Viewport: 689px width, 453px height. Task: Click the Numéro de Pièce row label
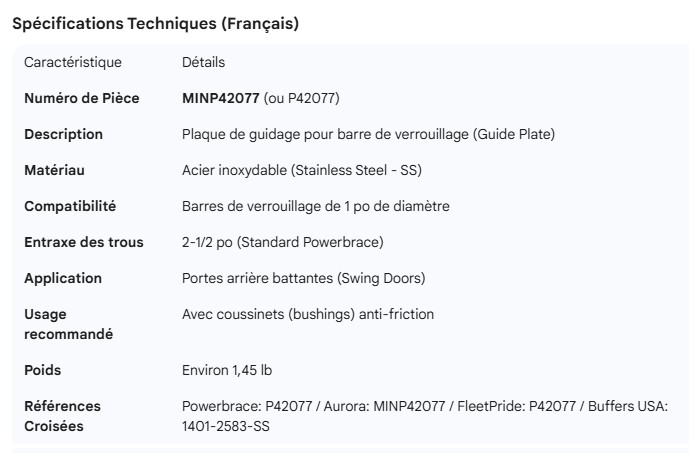pyautogui.click(x=82, y=98)
